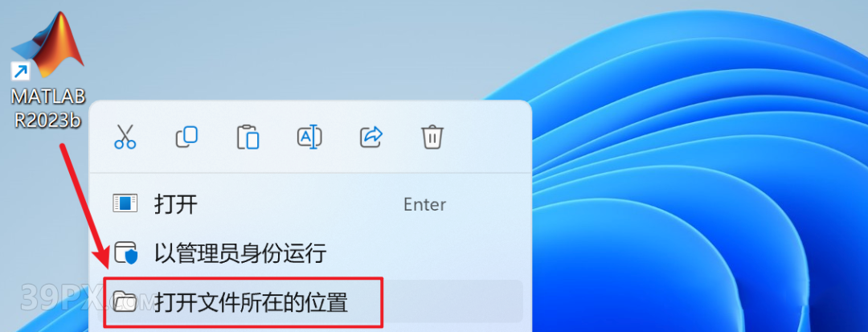The height and width of the screenshot is (332, 868).
Task: Click the Enter shortcut hint text
Action: point(424,205)
